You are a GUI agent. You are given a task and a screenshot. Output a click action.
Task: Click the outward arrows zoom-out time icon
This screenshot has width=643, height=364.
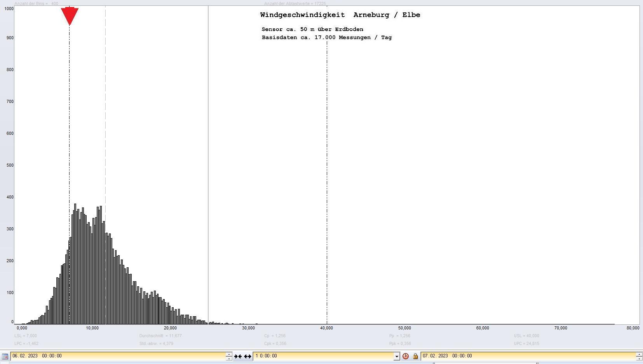247,356
